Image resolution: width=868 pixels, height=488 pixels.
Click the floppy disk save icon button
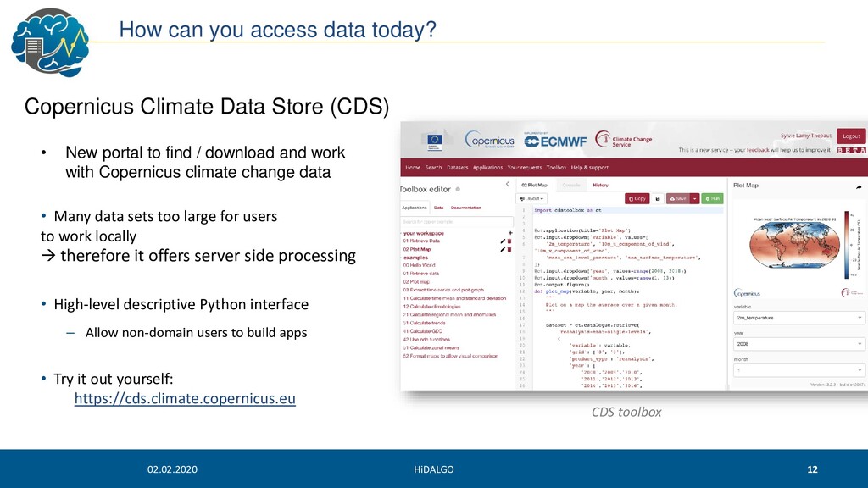click(658, 198)
